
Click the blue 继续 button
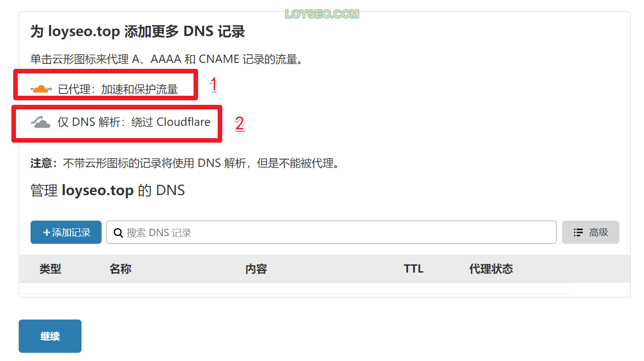(x=50, y=336)
